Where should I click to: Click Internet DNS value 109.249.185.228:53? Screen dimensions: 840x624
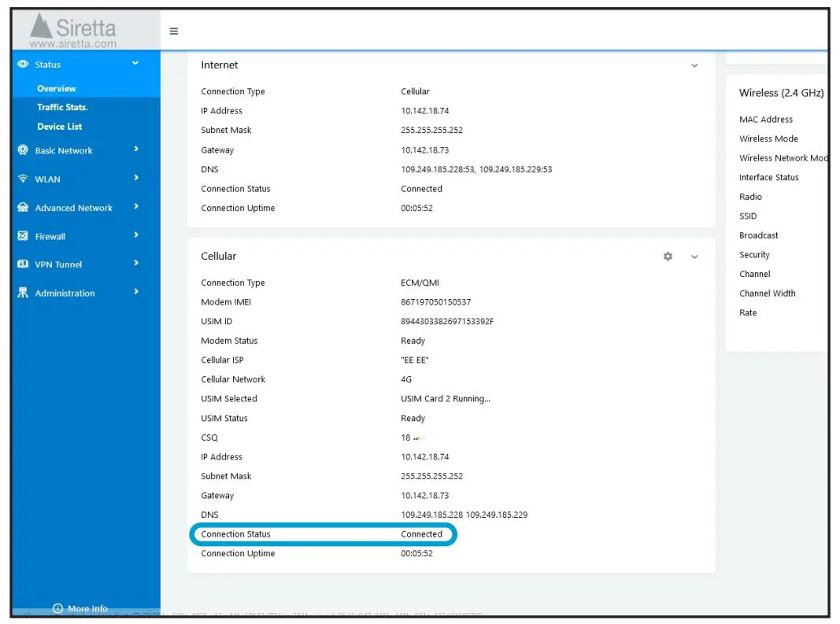tap(438, 169)
